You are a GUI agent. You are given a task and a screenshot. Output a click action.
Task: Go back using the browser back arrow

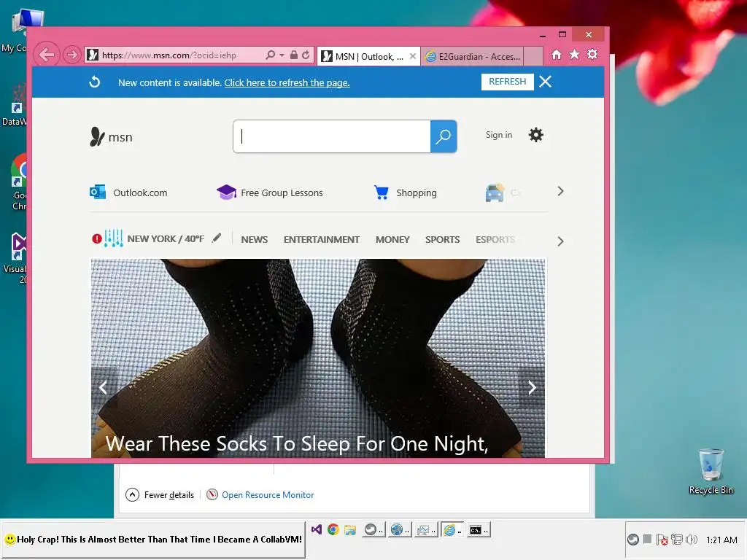click(46, 55)
